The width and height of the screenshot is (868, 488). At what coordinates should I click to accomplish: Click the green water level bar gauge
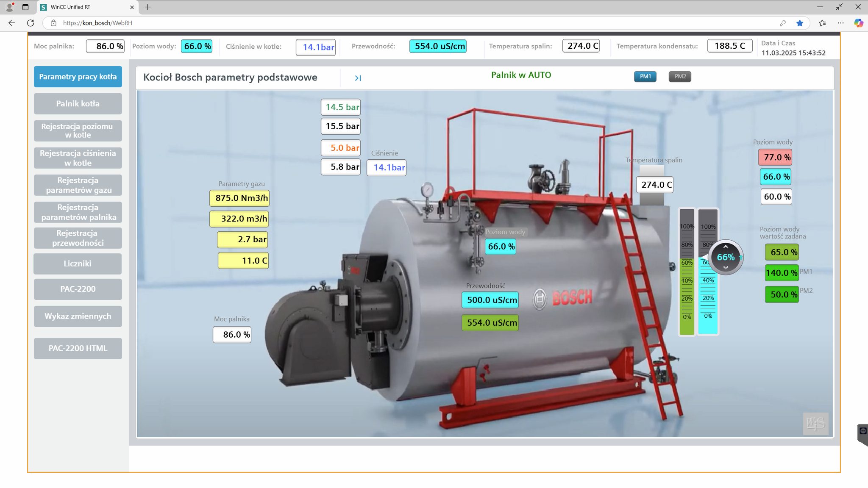click(x=687, y=272)
